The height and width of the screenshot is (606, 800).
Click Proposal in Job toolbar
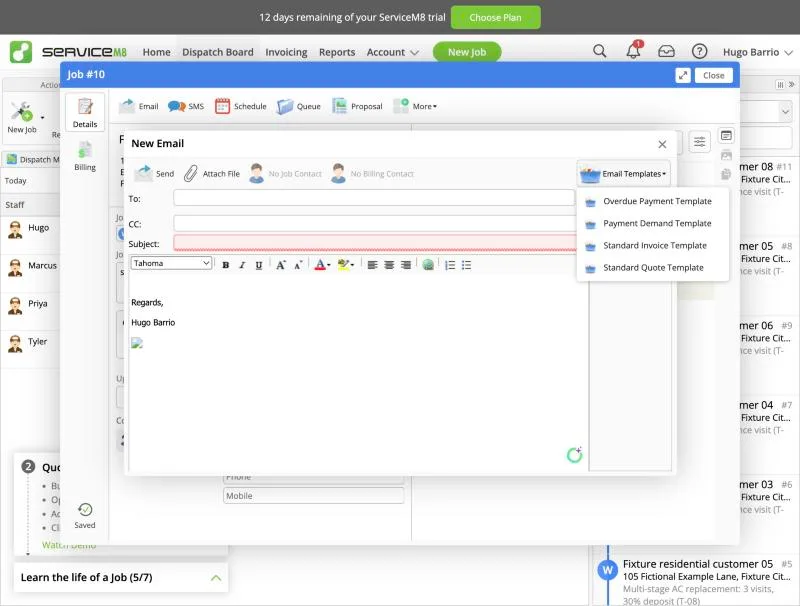(357, 106)
